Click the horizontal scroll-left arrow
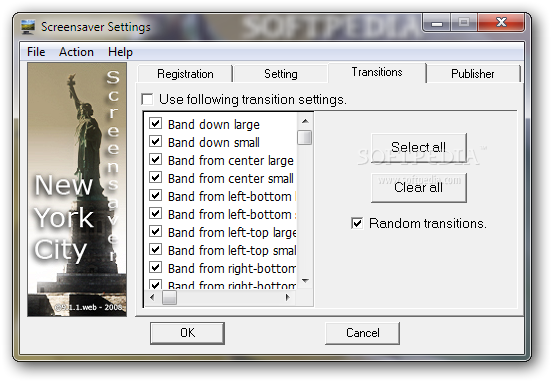The height and width of the screenshot is (382, 552). point(152,298)
